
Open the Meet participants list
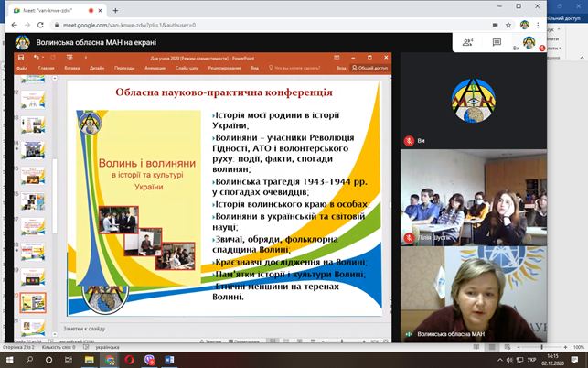pos(468,42)
